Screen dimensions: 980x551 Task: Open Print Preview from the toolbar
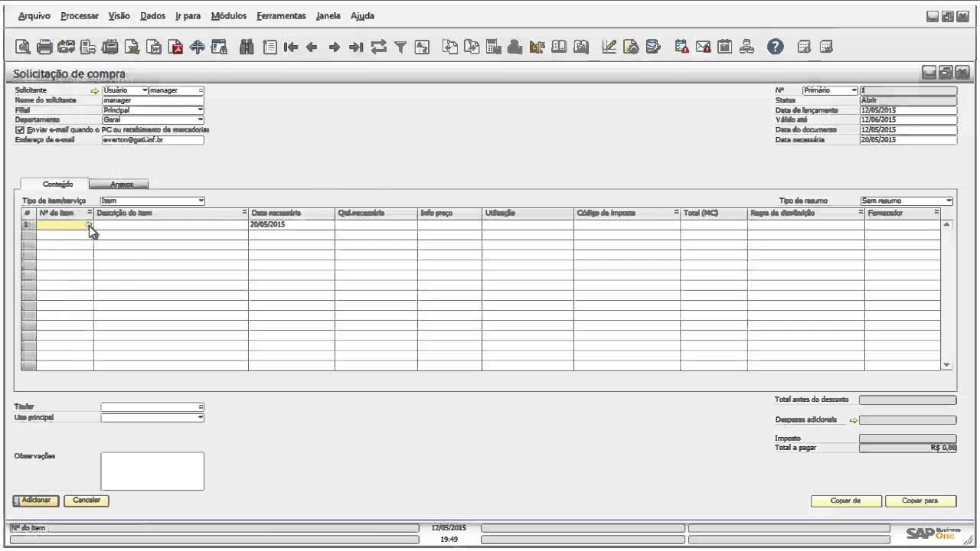pyautogui.click(x=24, y=47)
